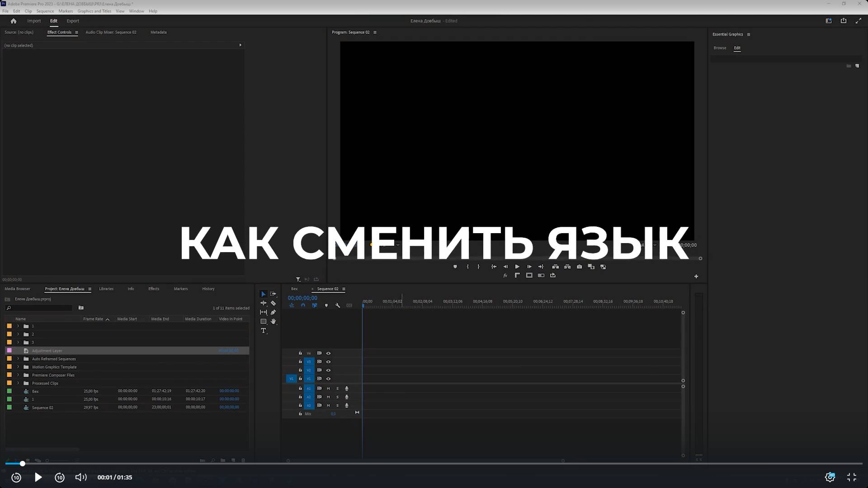Click Browse in Essential Graphics
868x488 pixels.
(x=720, y=48)
